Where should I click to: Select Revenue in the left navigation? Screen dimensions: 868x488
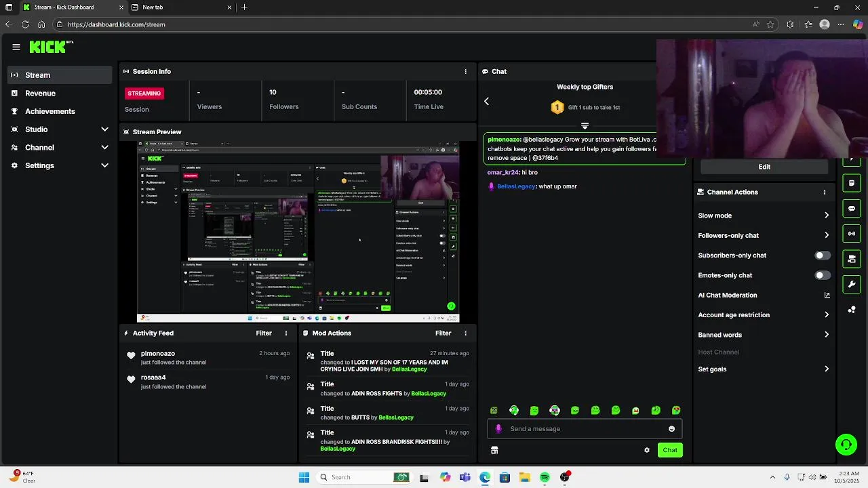coord(60,93)
